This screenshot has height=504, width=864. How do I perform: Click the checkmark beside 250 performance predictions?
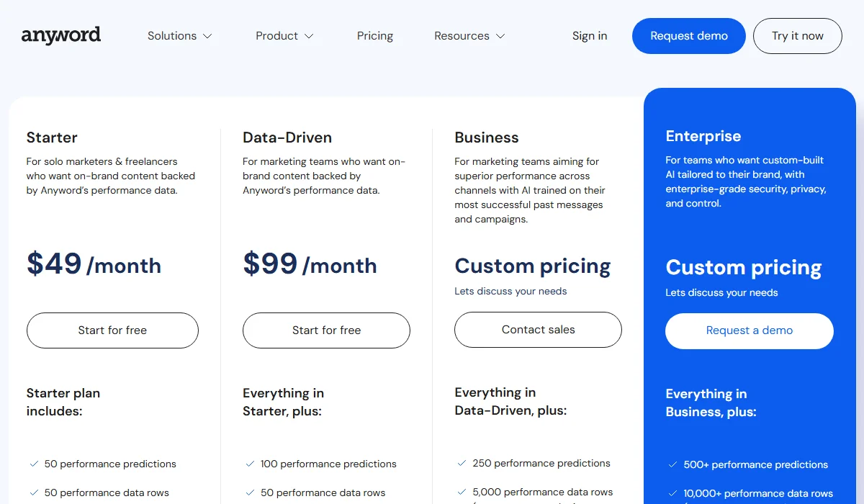click(x=460, y=463)
